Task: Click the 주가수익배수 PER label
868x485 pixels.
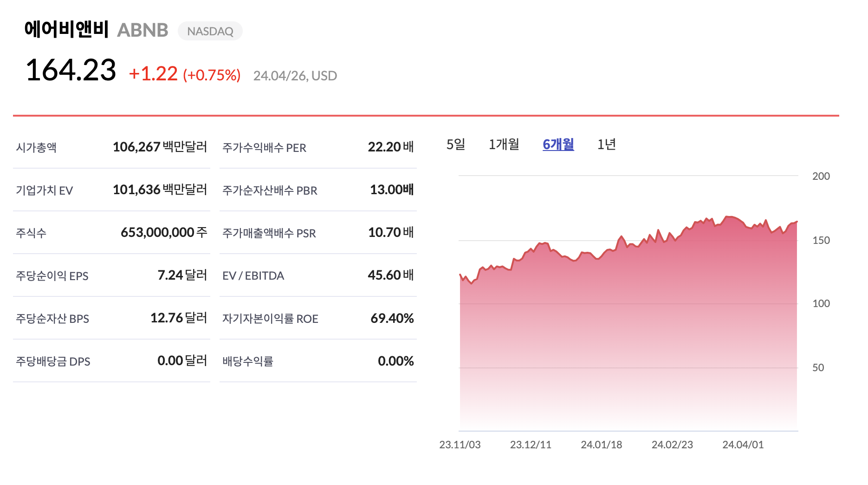Action: pos(264,148)
